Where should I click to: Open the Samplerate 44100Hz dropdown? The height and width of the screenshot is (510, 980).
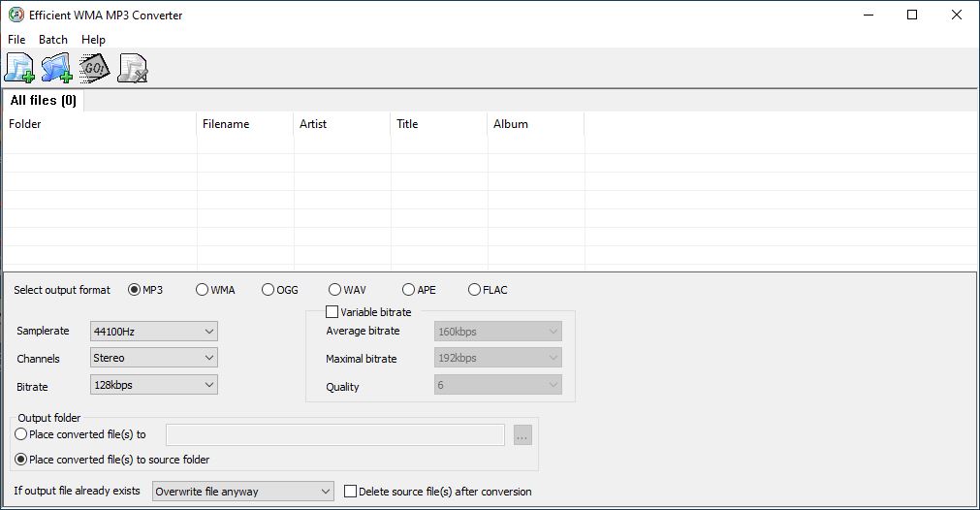pos(154,332)
